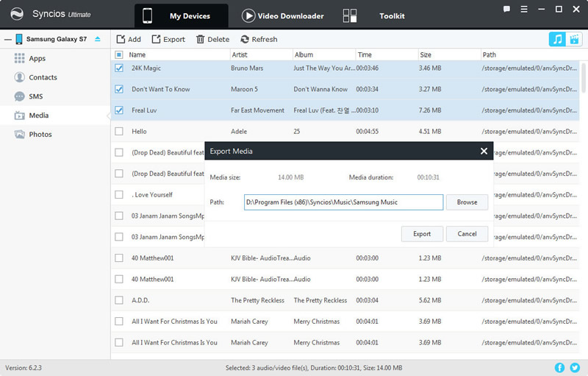The image size is (588, 376).
Task: Select artist text Maroon 5
Action: click(244, 89)
